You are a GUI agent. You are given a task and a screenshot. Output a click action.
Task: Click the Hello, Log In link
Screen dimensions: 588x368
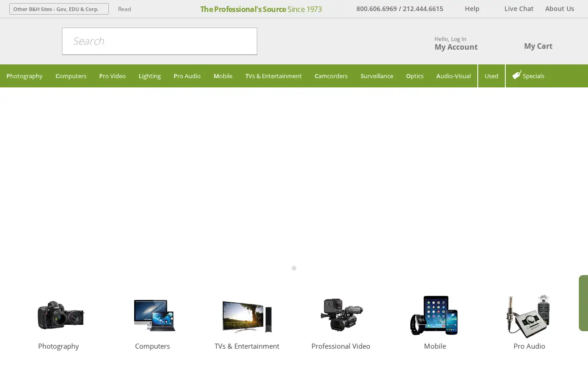point(450,39)
